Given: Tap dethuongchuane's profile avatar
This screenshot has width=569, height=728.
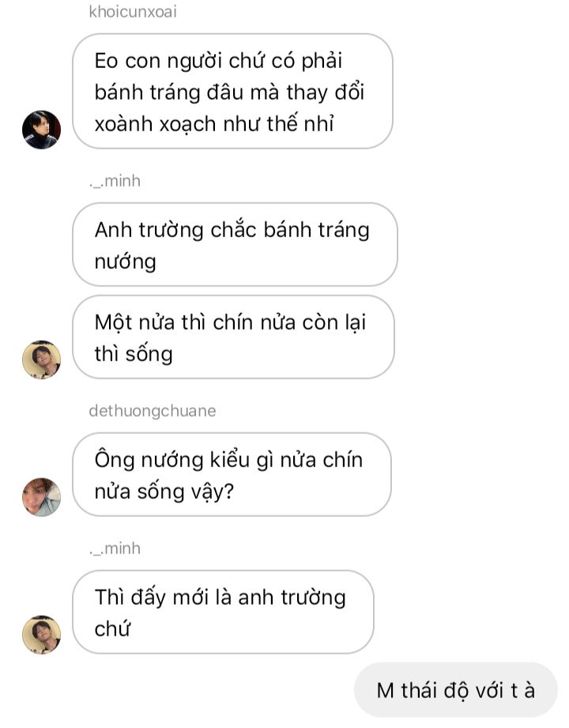Looking at the screenshot, I should coord(41,497).
